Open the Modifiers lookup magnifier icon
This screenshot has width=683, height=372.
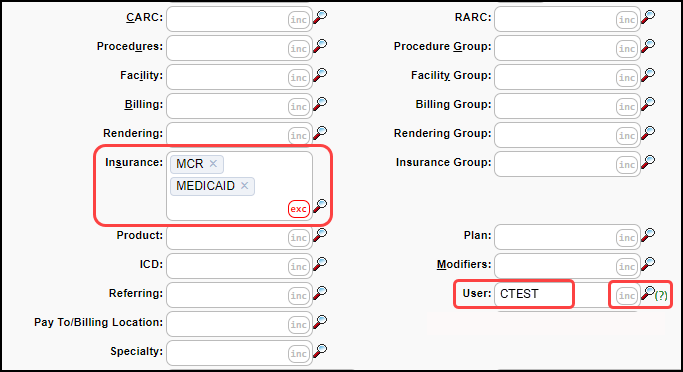[x=648, y=264]
